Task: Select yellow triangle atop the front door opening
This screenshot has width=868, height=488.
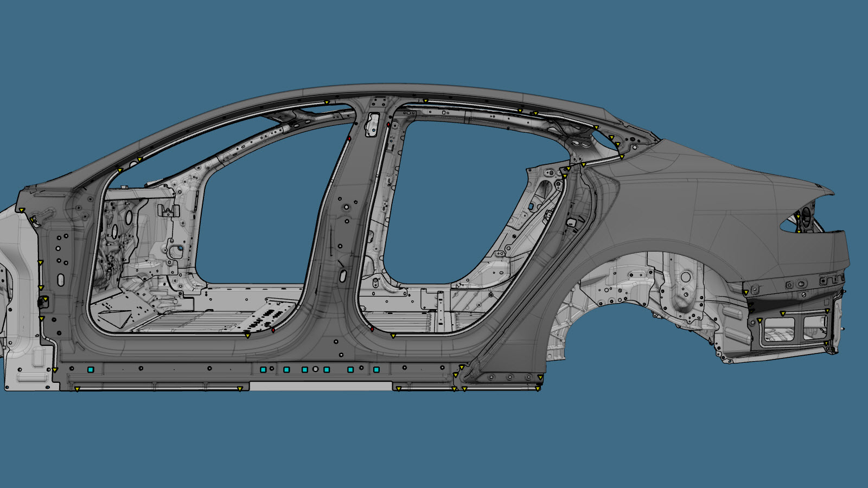Action: point(327,102)
